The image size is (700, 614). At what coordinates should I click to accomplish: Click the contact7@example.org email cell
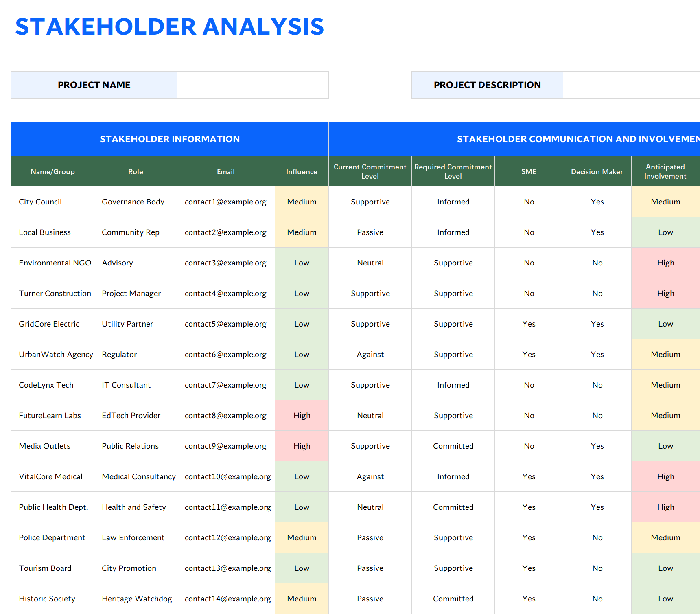226,385
